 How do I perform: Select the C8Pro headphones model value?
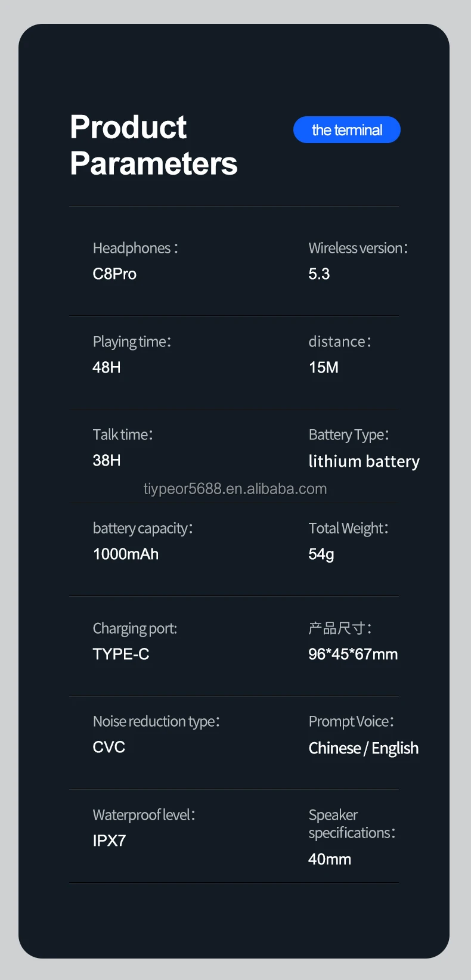coord(114,274)
